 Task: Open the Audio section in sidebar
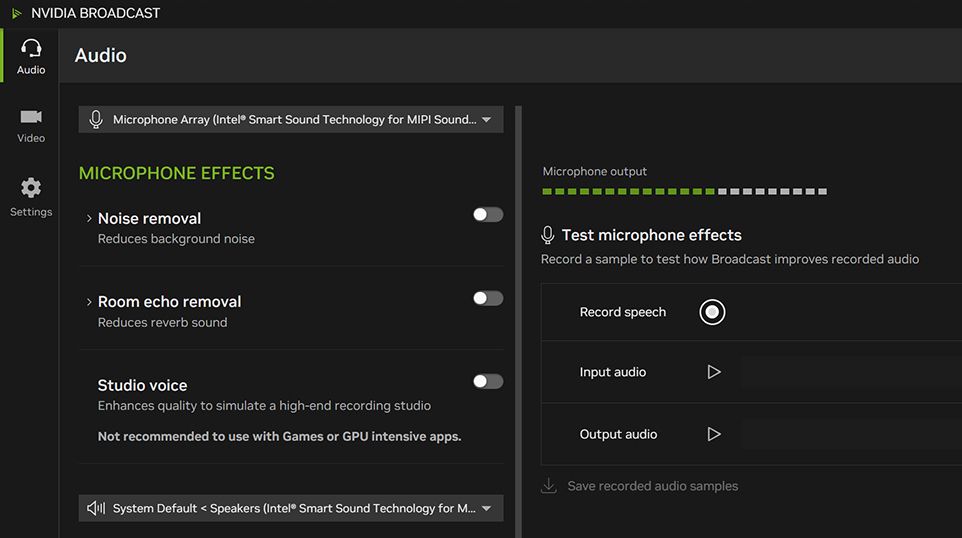click(x=31, y=56)
